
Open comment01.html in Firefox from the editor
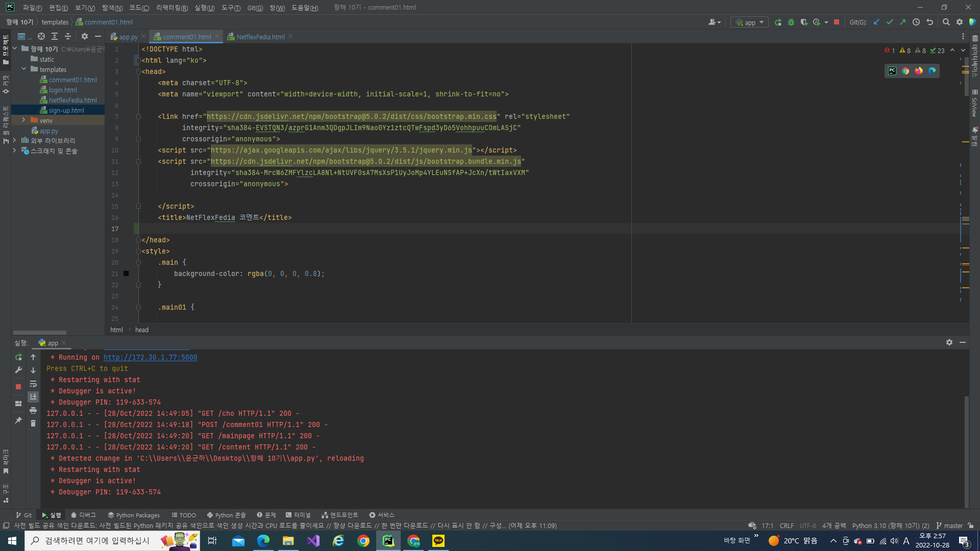coord(919,71)
